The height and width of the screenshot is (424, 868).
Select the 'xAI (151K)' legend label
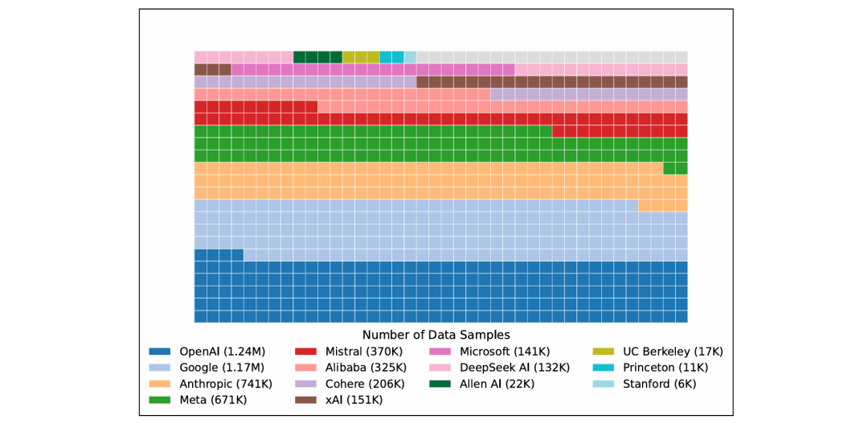[x=356, y=398]
